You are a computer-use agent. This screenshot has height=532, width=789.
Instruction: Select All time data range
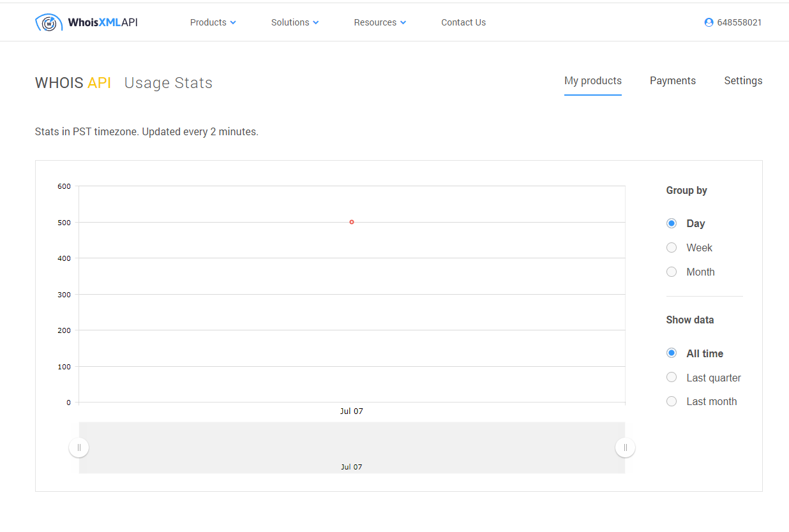click(x=672, y=353)
